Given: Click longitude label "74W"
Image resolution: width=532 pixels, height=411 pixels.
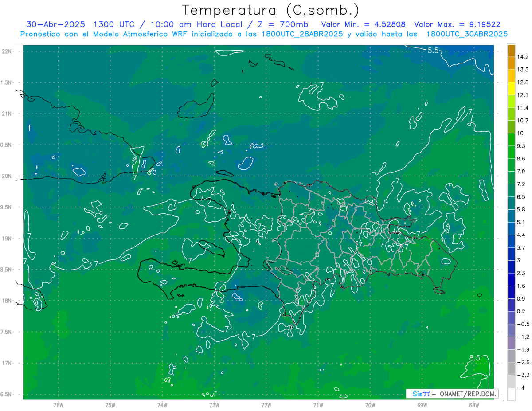Looking at the screenshot, I should click(x=162, y=405).
